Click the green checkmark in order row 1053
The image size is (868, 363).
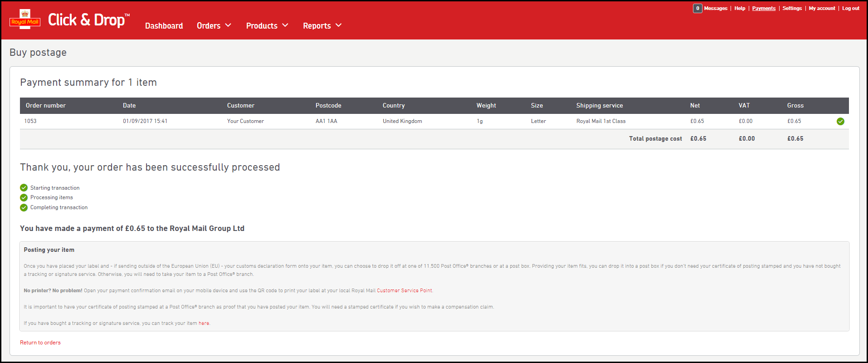click(840, 121)
